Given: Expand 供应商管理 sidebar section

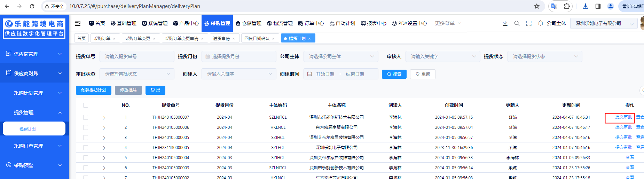Looking at the screenshot, I should coord(34,54).
